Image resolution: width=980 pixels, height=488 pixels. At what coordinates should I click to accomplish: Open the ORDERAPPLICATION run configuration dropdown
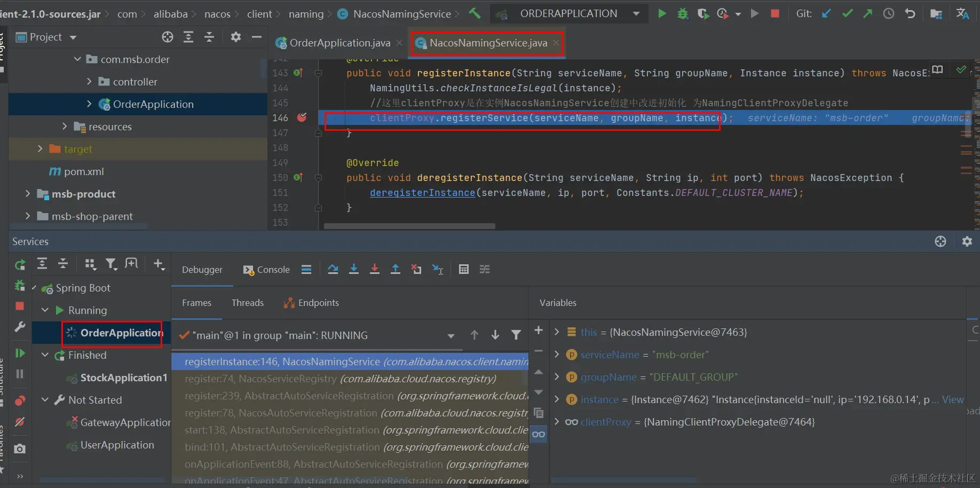[636, 14]
